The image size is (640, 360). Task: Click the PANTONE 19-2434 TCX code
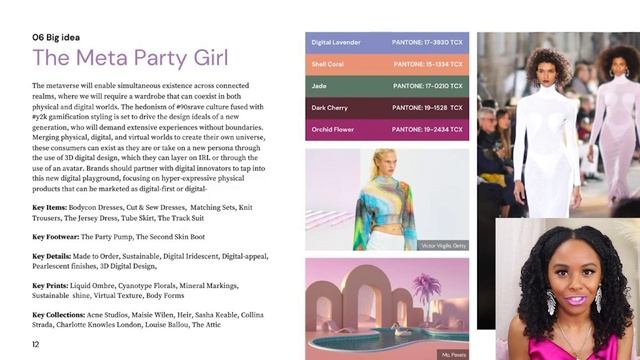tap(427, 129)
